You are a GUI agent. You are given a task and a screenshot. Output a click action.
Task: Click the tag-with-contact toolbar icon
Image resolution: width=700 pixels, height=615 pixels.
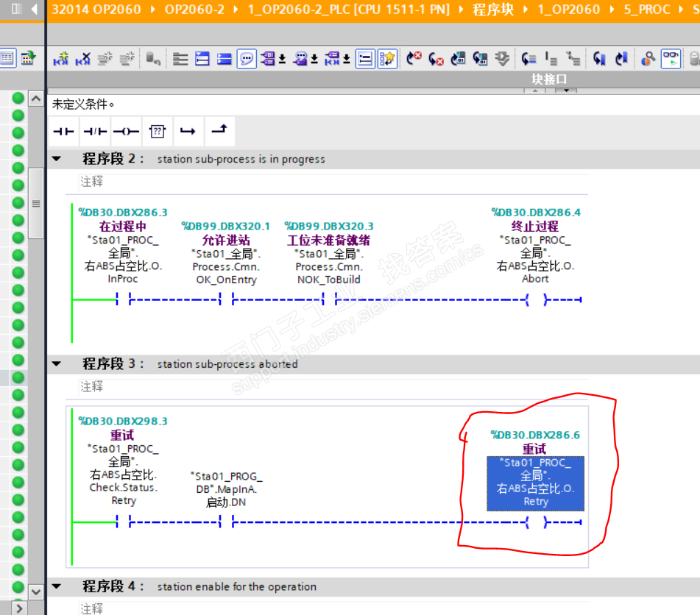332,59
